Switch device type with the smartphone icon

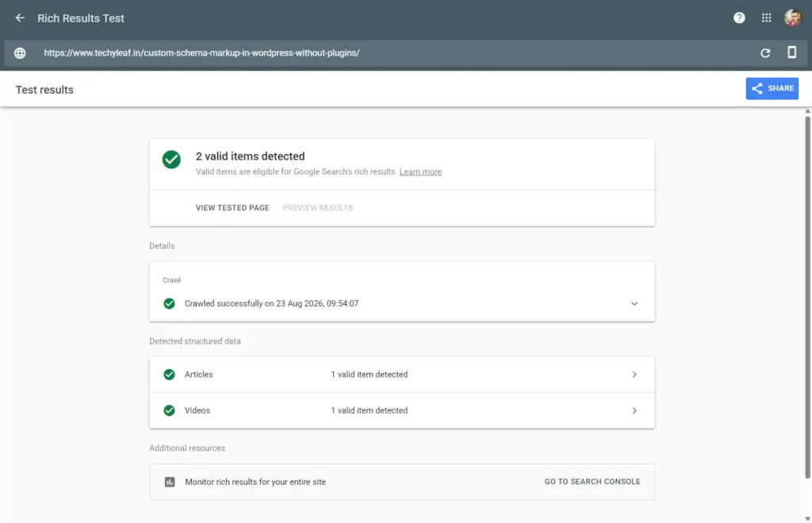pos(792,52)
